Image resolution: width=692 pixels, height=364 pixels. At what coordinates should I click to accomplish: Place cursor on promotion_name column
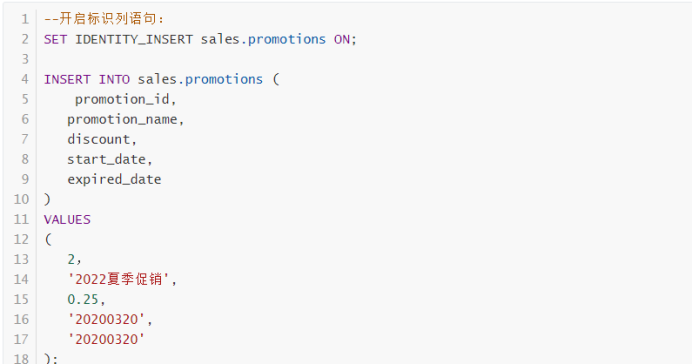click(122, 120)
